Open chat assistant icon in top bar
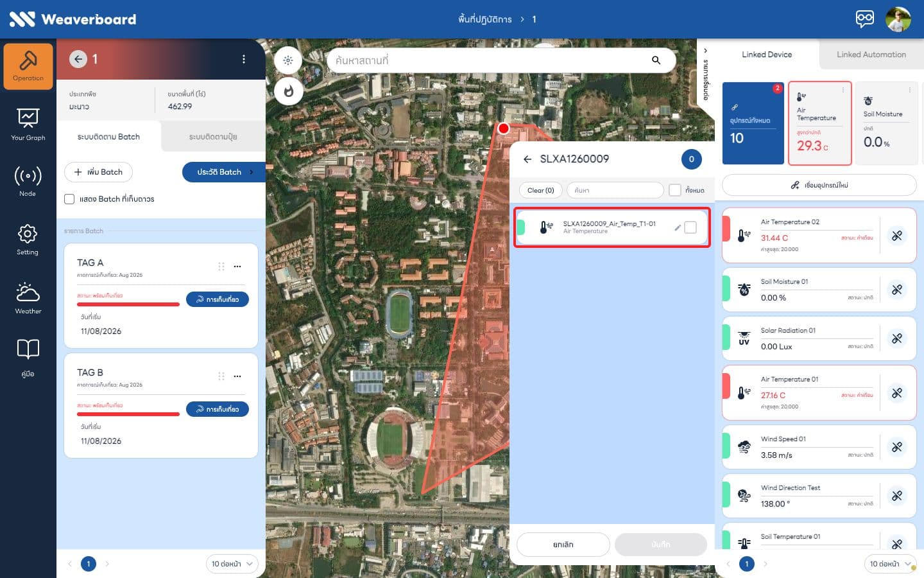The height and width of the screenshot is (578, 924). (x=864, y=19)
